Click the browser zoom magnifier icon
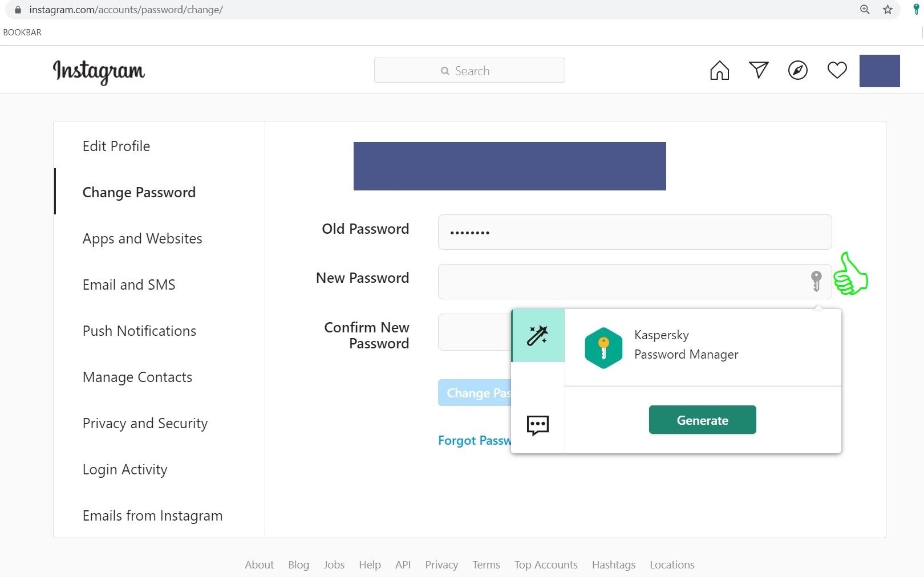This screenshot has height=577, width=924. 865,10
